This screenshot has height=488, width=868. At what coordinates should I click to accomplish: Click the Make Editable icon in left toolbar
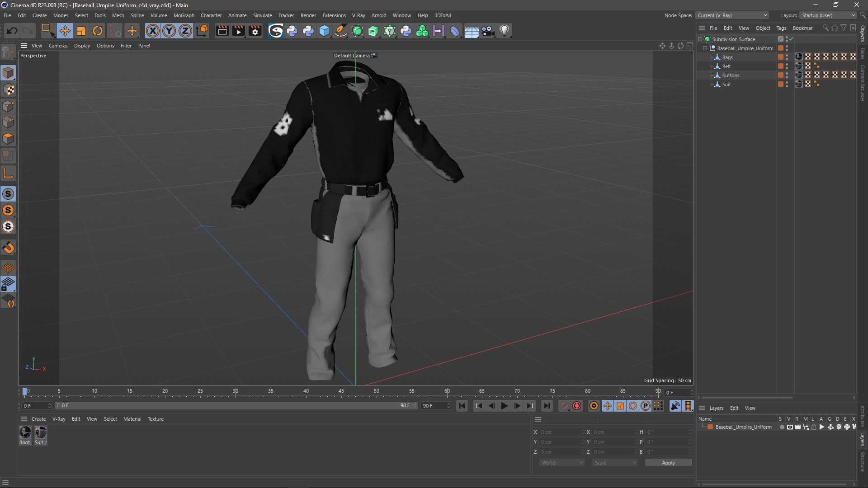8,52
